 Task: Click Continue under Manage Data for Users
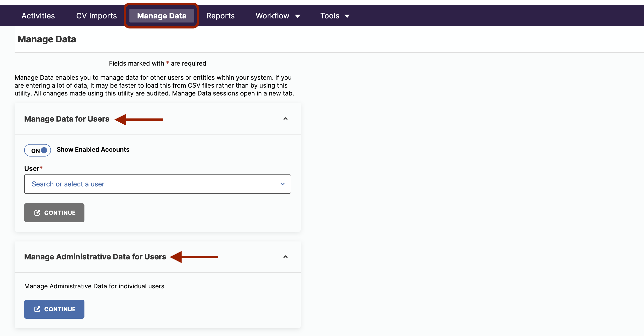pos(54,213)
